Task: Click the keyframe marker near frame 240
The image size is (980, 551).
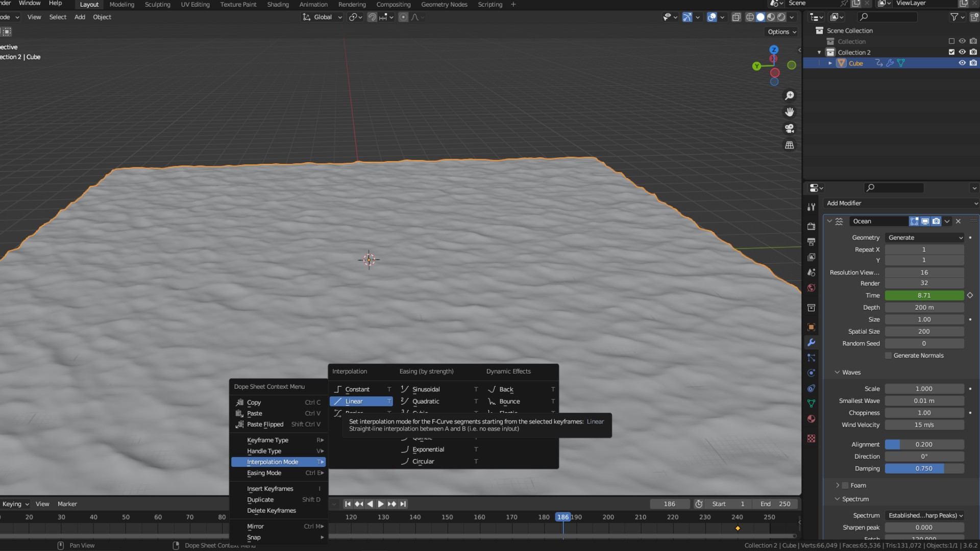Action: point(738,528)
